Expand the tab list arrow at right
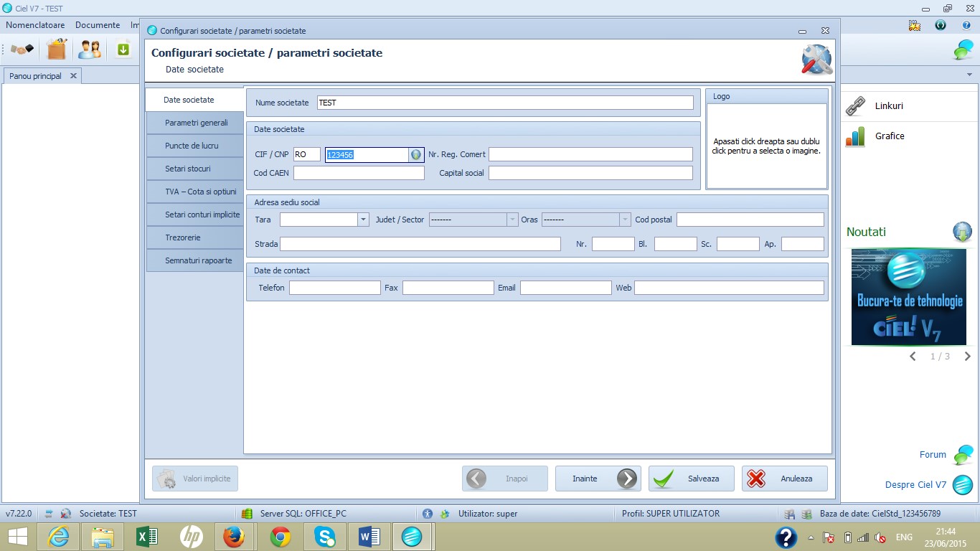980x551 pixels. 969,75
